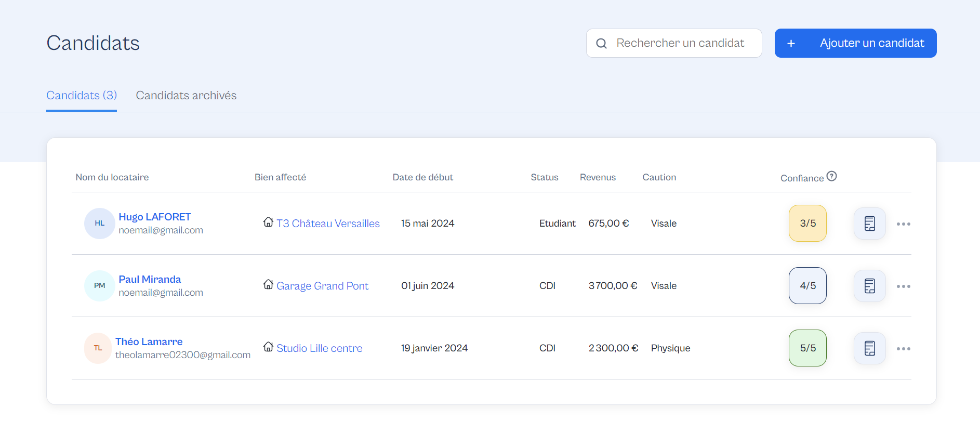Click the yellow 3/5 confidence badge
Image resolution: width=980 pixels, height=433 pixels.
(807, 224)
